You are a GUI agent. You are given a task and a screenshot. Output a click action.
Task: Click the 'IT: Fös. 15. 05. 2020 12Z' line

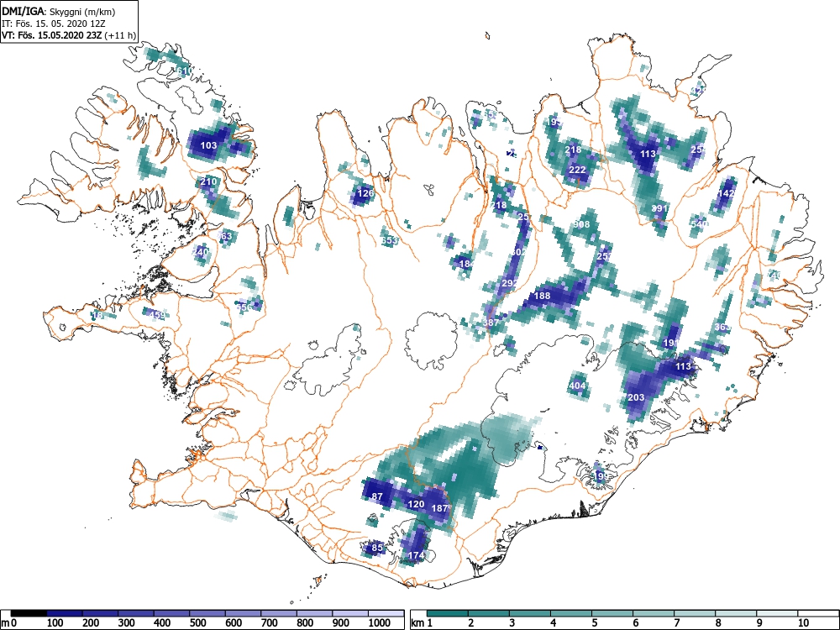pos(53,23)
